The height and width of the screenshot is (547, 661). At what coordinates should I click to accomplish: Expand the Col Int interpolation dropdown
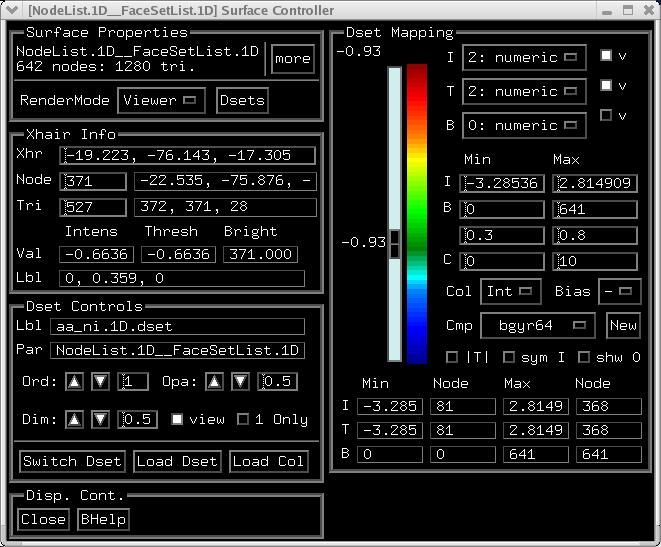tap(511, 292)
